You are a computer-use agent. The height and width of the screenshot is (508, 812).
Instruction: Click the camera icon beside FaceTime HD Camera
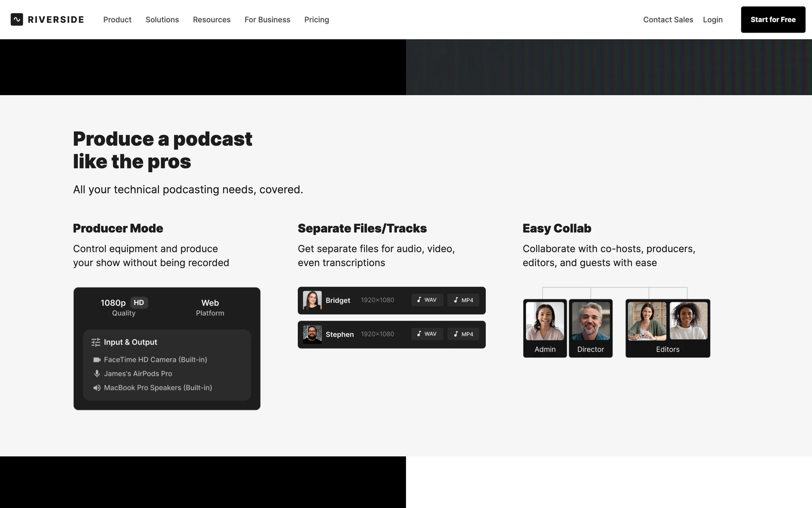(97, 359)
